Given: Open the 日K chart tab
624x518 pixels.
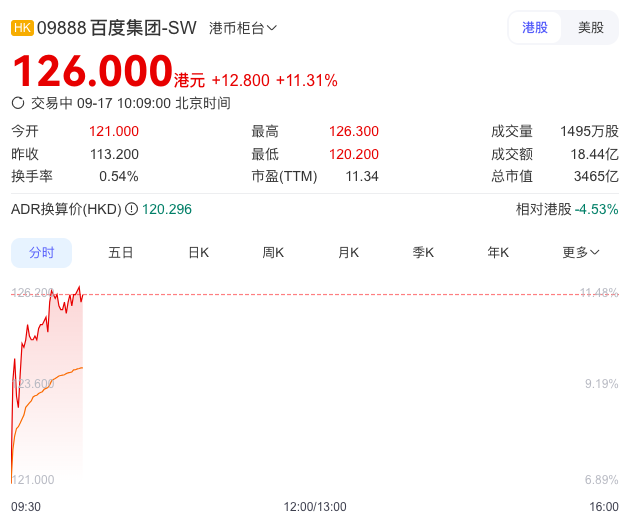Looking at the screenshot, I should coord(198,252).
